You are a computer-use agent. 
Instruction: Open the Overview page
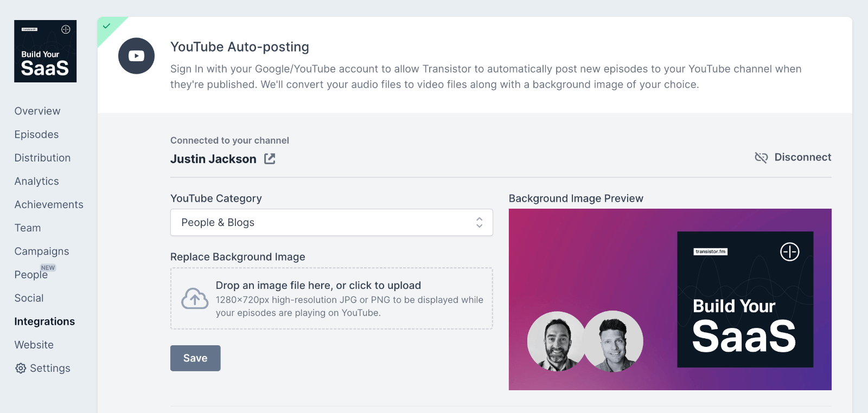(37, 111)
